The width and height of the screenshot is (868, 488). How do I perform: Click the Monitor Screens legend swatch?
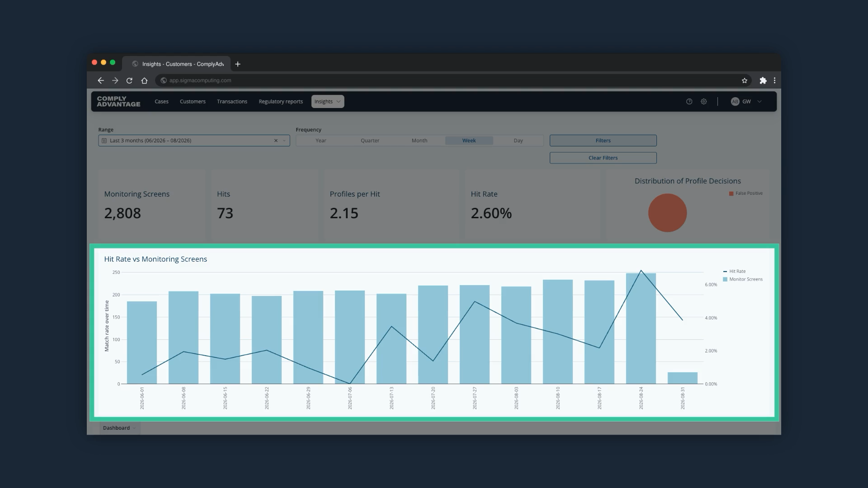[725, 279]
